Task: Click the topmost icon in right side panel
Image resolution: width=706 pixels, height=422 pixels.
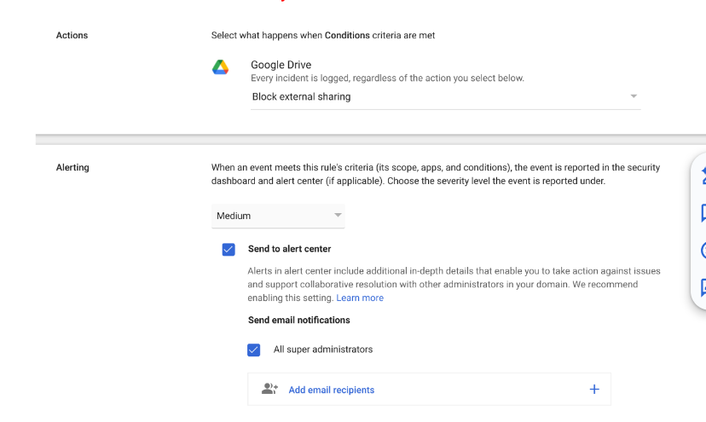Action: pyautogui.click(x=702, y=175)
